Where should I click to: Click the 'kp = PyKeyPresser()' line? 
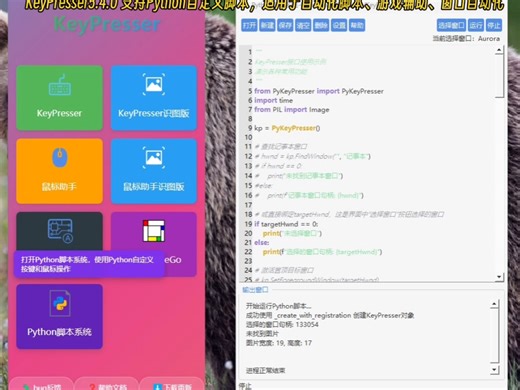(x=287, y=128)
